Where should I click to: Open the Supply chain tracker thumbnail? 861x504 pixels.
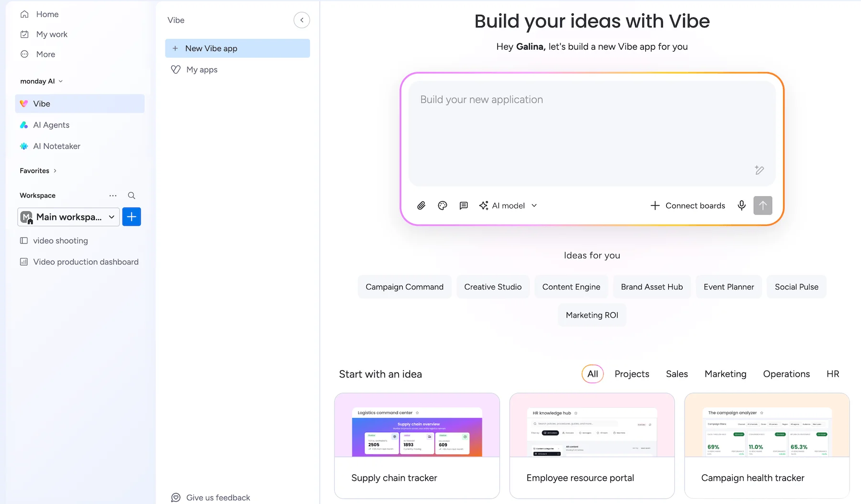tap(417, 425)
